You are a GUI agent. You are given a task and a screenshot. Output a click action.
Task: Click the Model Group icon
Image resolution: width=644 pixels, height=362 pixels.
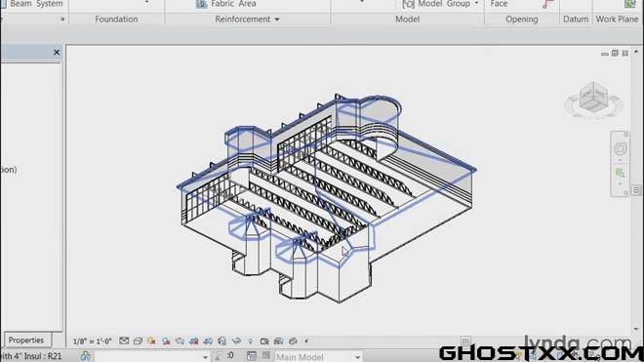click(408, 4)
